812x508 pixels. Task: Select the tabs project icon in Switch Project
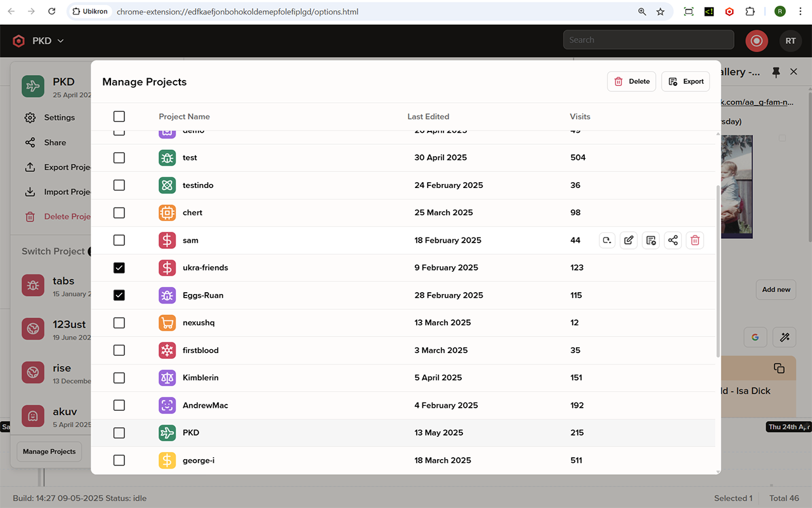[33, 285]
